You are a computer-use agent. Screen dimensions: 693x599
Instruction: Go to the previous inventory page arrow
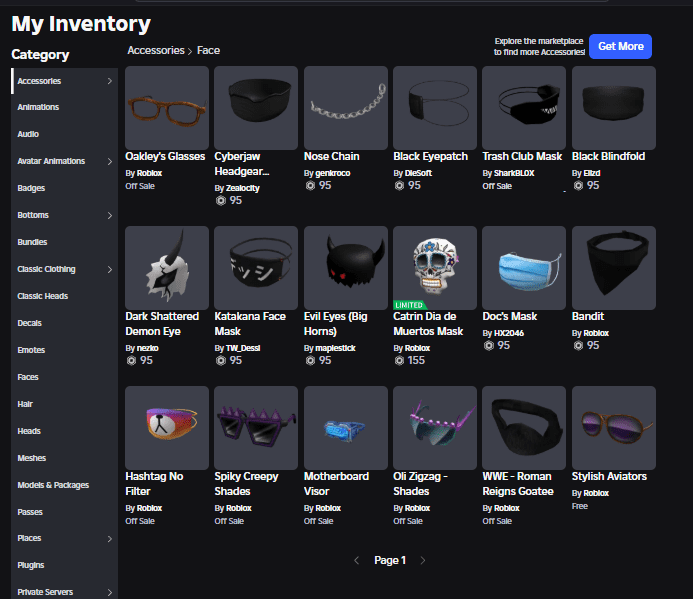tap(357, 561)
